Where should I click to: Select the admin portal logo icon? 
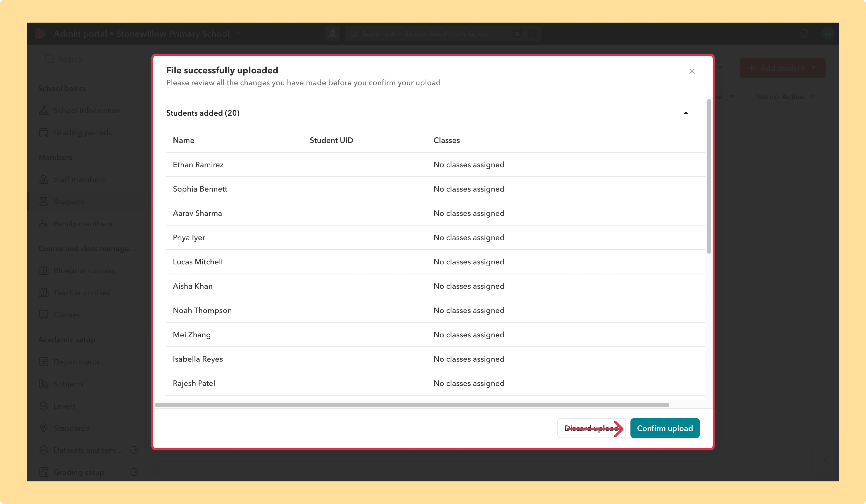(x=40, y=34)
